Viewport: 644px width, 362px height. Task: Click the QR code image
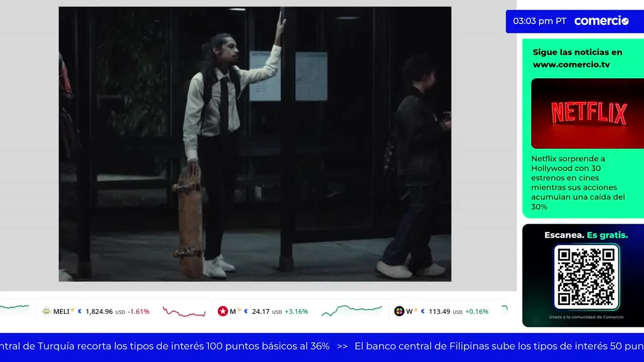586,277
